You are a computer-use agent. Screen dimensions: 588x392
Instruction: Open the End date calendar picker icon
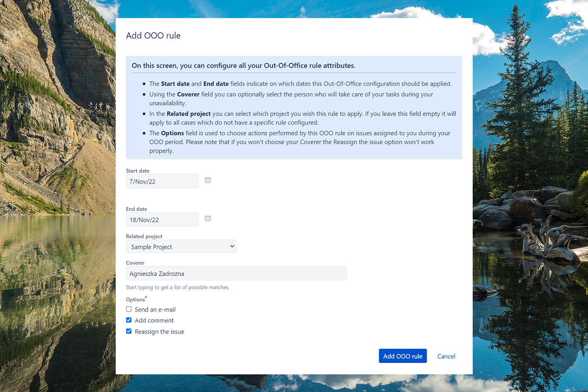[x=208, y=218]
